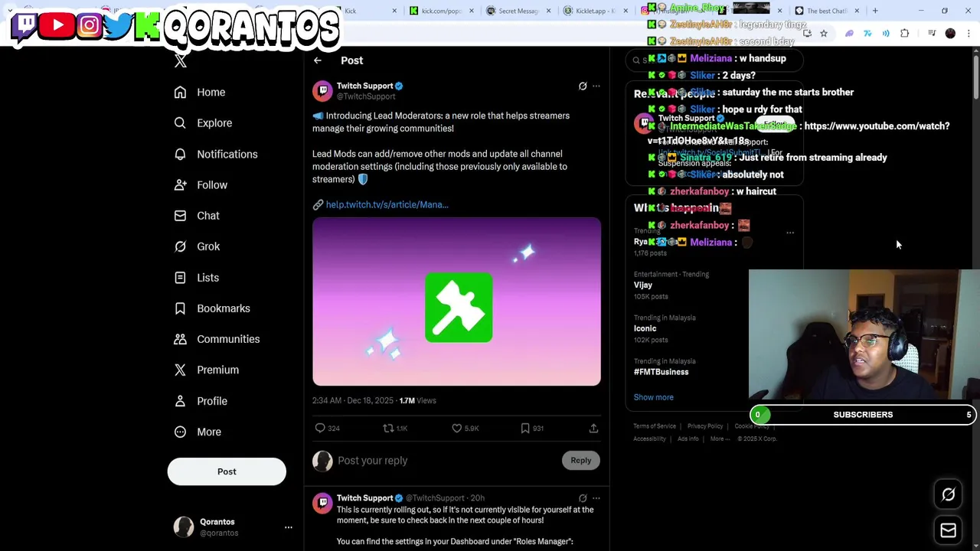980x551 pixels.
Task: Click the Reply button
Action: 580,460
